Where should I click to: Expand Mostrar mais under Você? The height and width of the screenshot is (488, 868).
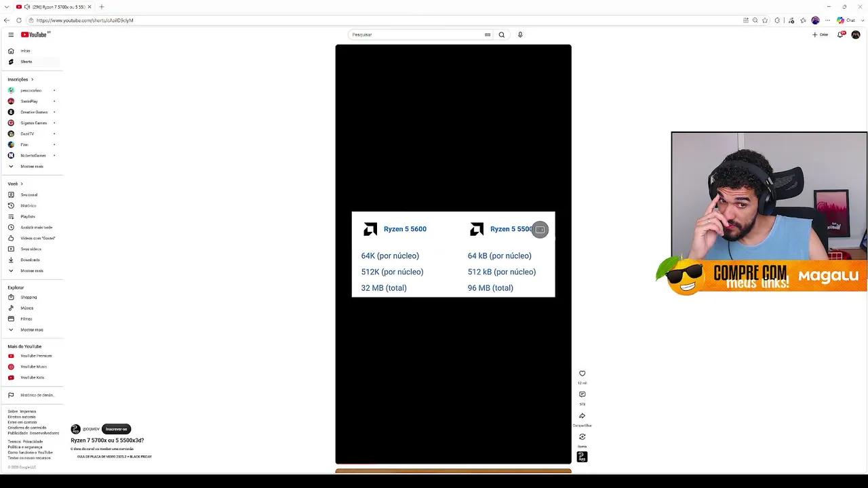pos(31,270)
